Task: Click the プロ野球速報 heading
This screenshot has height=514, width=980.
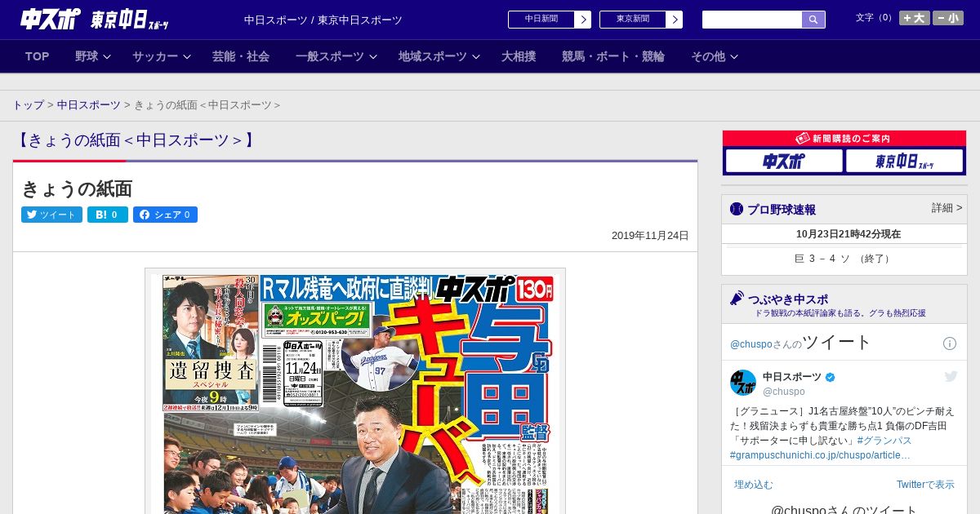Action: click(782, 210)
